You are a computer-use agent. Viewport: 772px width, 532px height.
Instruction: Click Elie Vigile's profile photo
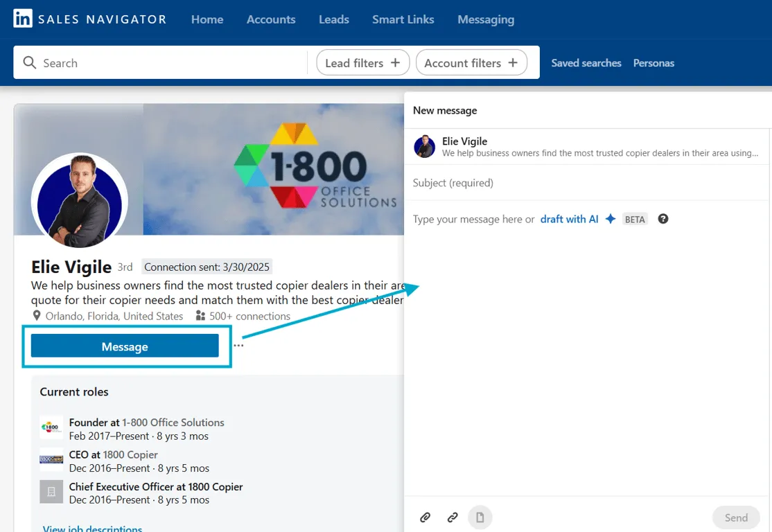click(x=79, y=200)
